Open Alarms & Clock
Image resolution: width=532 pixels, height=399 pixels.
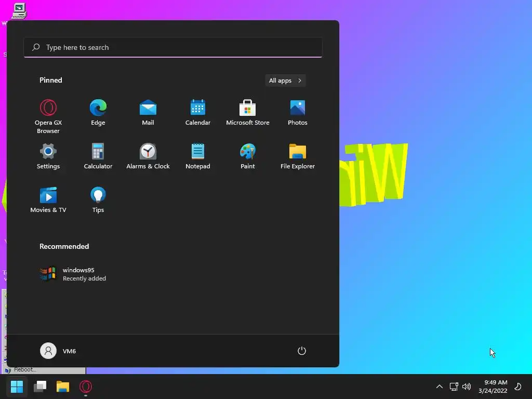tap(148, 156)
